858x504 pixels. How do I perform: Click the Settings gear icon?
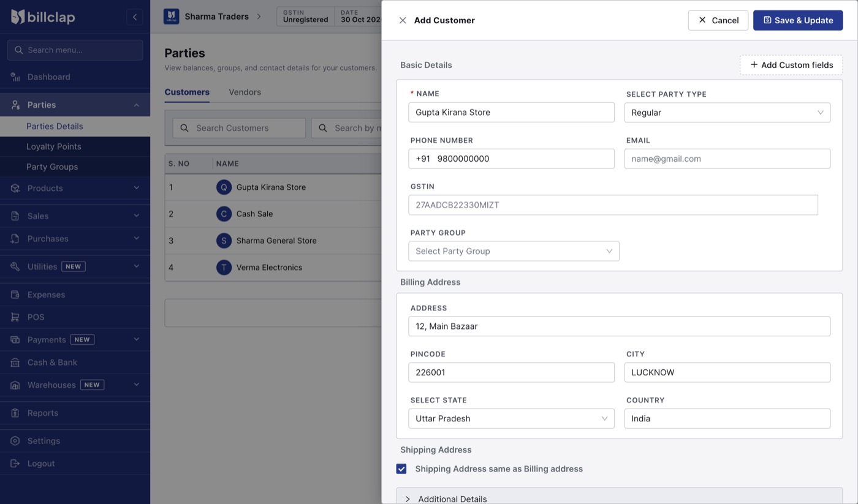pyautogui.click(x=15, y=441)
